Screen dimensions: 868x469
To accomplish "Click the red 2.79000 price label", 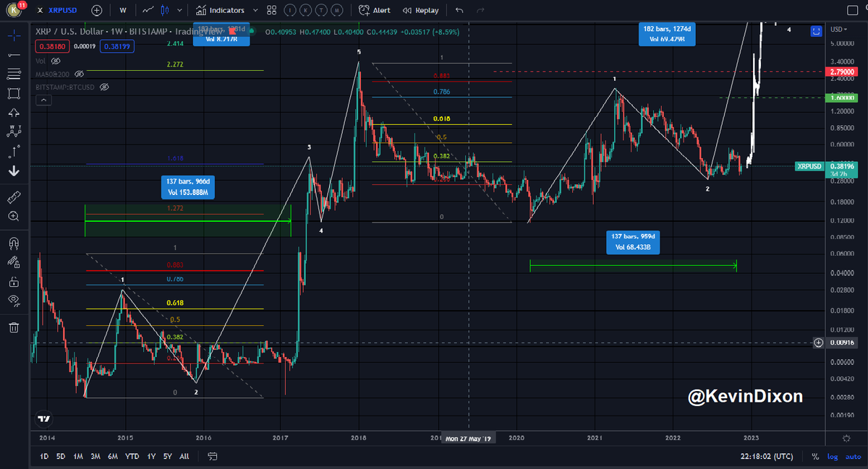I will tap(841, 72).
